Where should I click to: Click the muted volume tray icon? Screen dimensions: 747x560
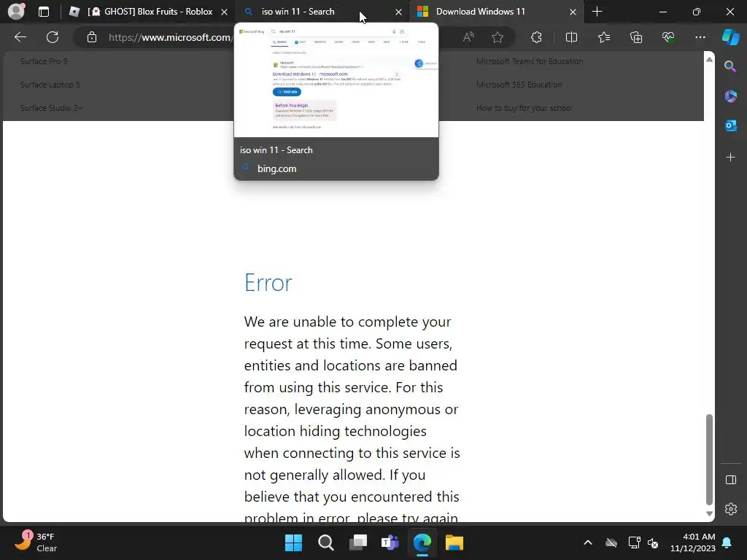point(653,542)
